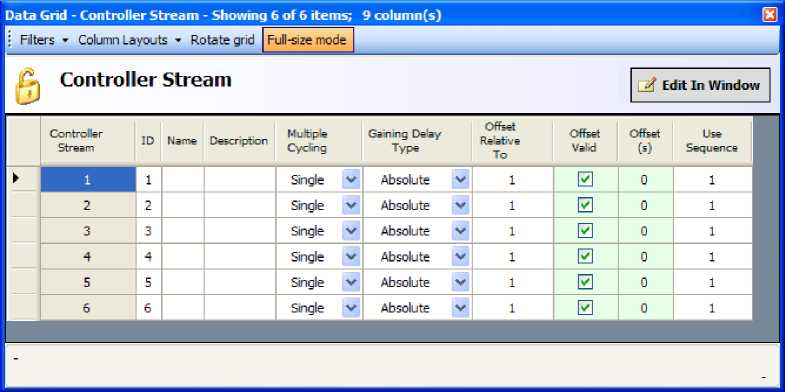Click the Name field for stream 4
Viewport: 785px width, 392px height.
[x=183, y=256]
